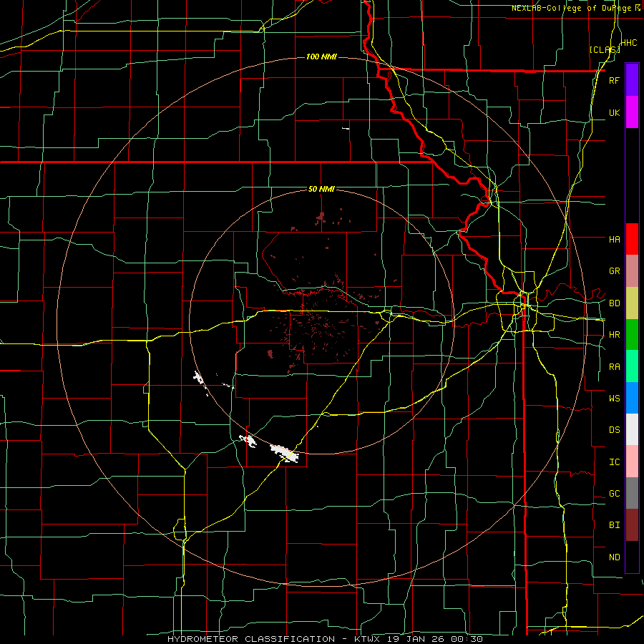Click the BI legend label
Image resolution: width=644 pixels, height=644 pixels.
614,525
